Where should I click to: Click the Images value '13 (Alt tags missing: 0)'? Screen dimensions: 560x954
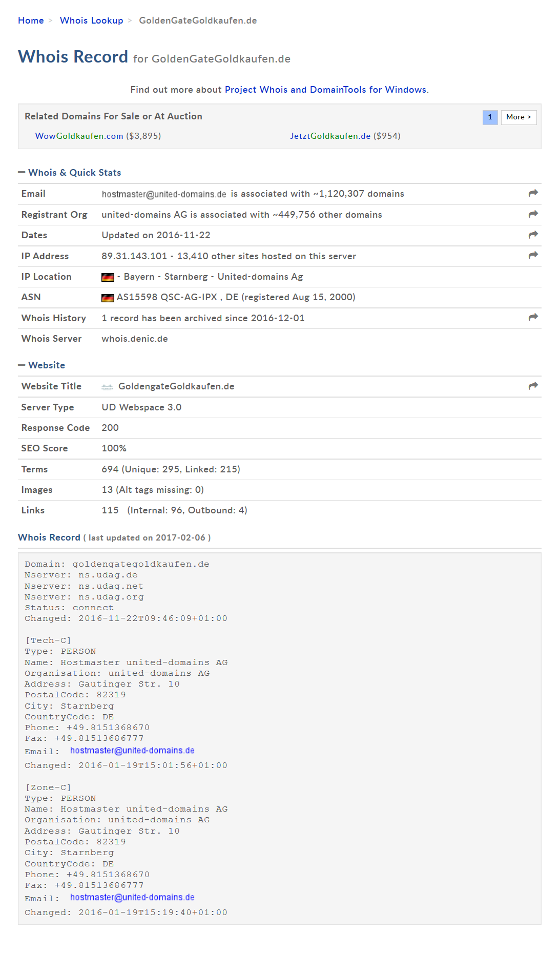click(x=153, y=490)
